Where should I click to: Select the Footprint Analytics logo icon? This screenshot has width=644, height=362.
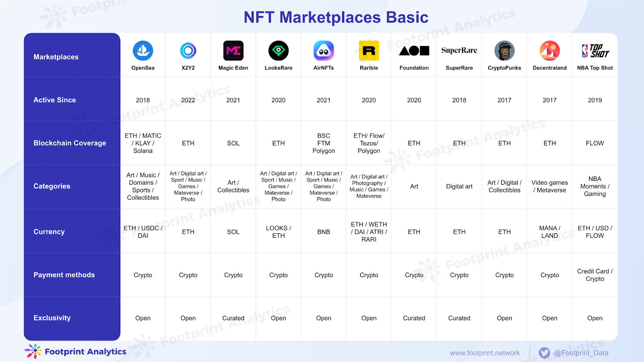(34, 351)
